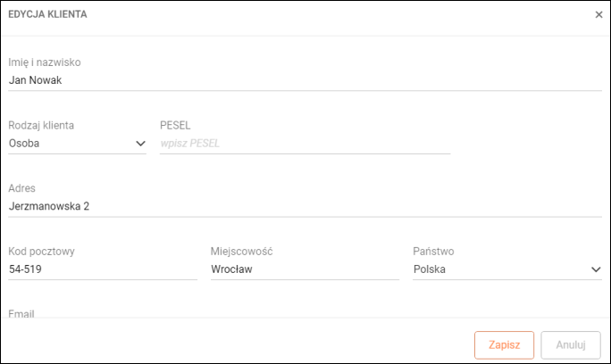Click into the empty PESEL field
This screenshot has height=364, width=611.
(x=304, y=143)
